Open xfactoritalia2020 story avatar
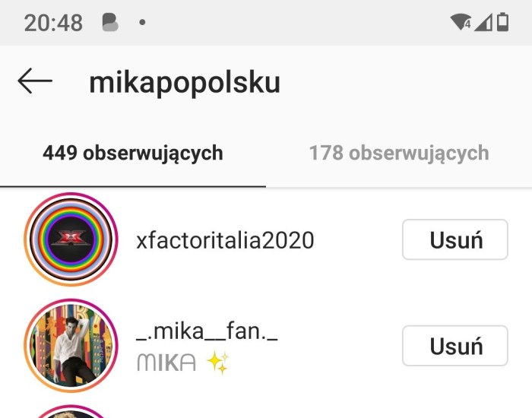Screen dimensions: 532x418 pyautogui.click(x=71, y=239)
